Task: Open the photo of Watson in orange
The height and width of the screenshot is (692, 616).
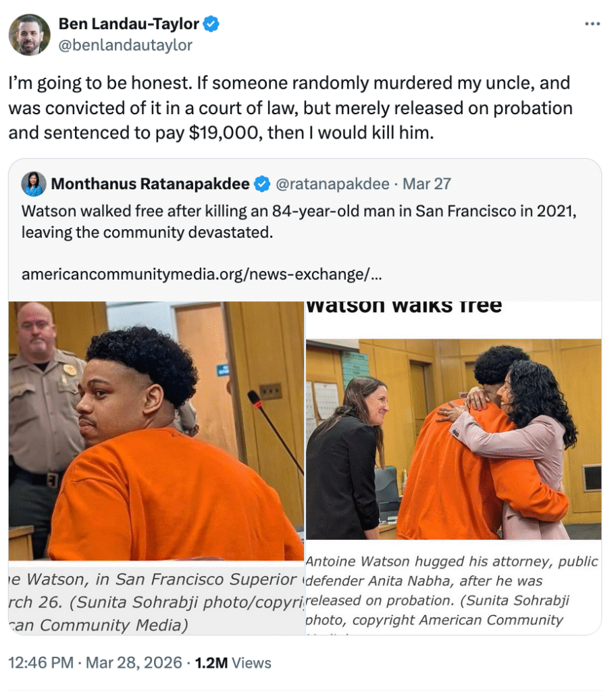Action: click(156, 430)
